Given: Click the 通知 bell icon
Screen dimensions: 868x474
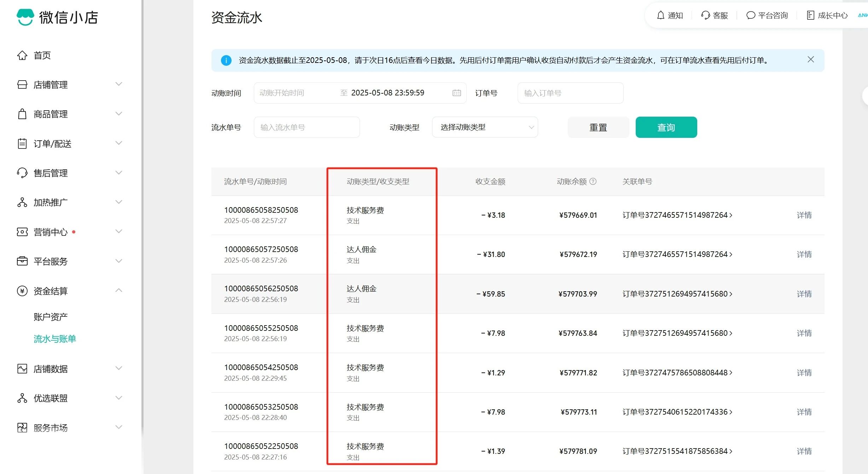Looking at the screenshot, I should pyautogui.click(x=660, y=16).
